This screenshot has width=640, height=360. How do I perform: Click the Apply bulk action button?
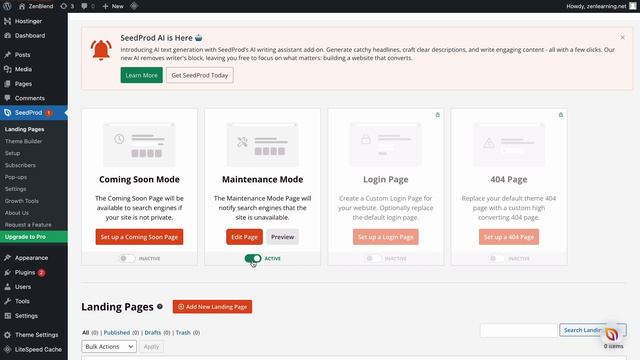point(151,347)
